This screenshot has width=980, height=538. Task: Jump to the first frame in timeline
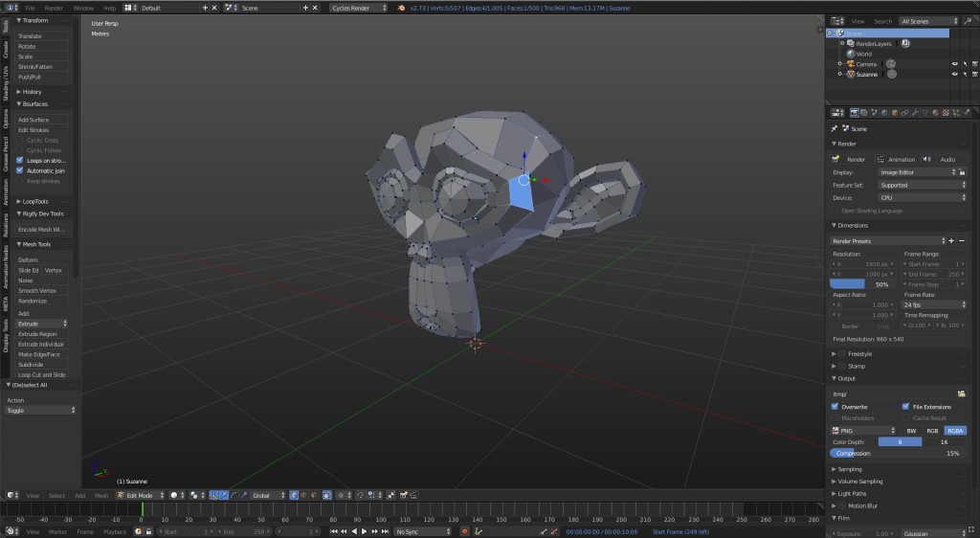[334, 531]
